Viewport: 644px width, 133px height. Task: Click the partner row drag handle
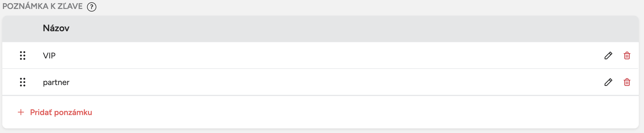click(x=23, y=82)
